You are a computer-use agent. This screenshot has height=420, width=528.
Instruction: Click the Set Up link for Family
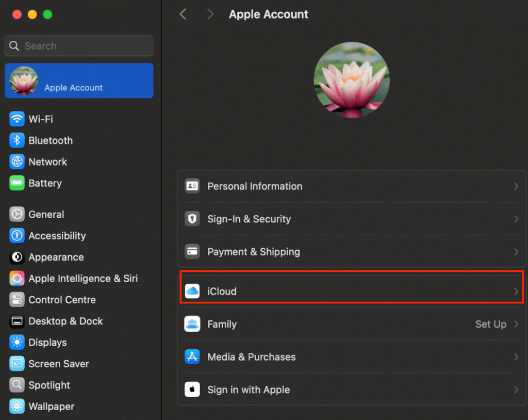491,324
